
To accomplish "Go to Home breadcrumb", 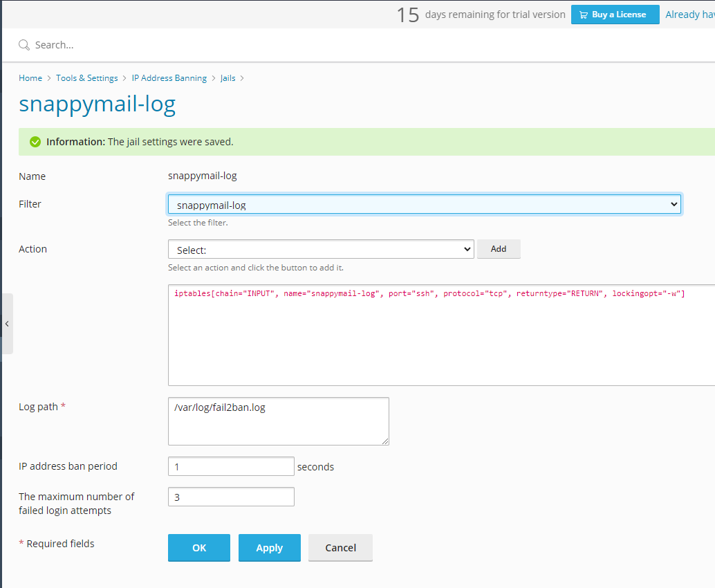I will coord(30,78).
